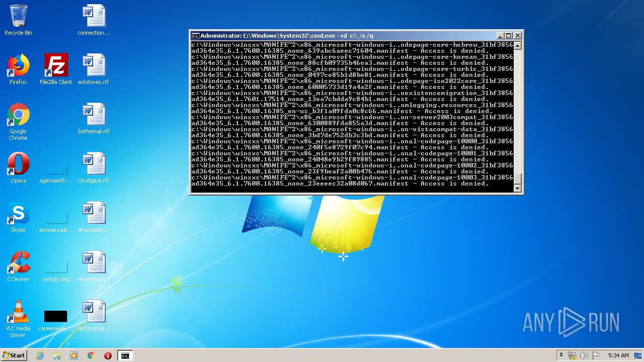Launch the Opera desktop shortcut
Viewport: 644px width, 362px height.
click(x=18, y=168)
